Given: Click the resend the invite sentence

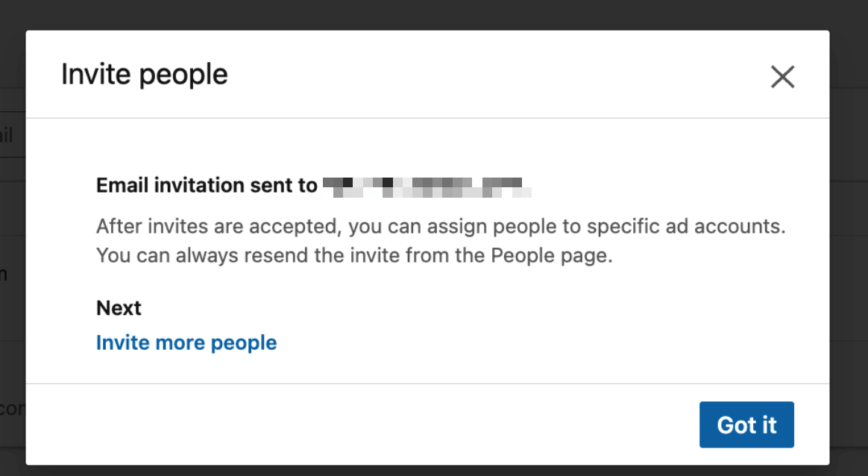Looking at the screenshot, I should click(x=353, y=256).
